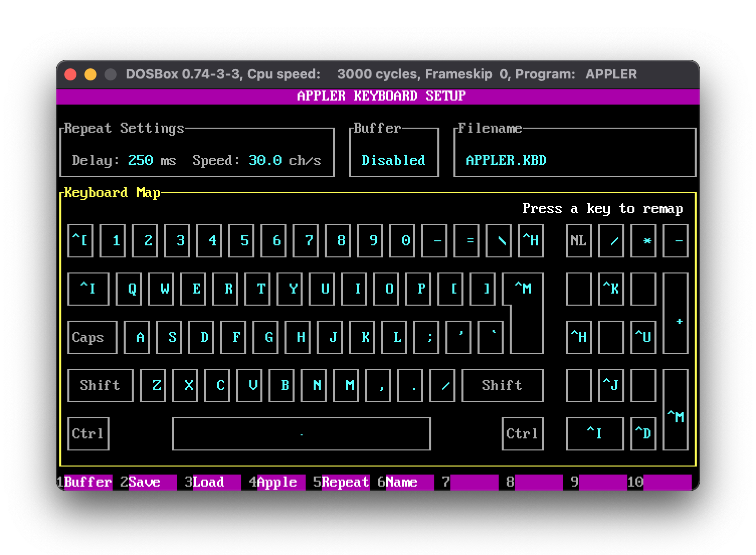
Task: Remap the number 1 key
Action: point(113,241)
